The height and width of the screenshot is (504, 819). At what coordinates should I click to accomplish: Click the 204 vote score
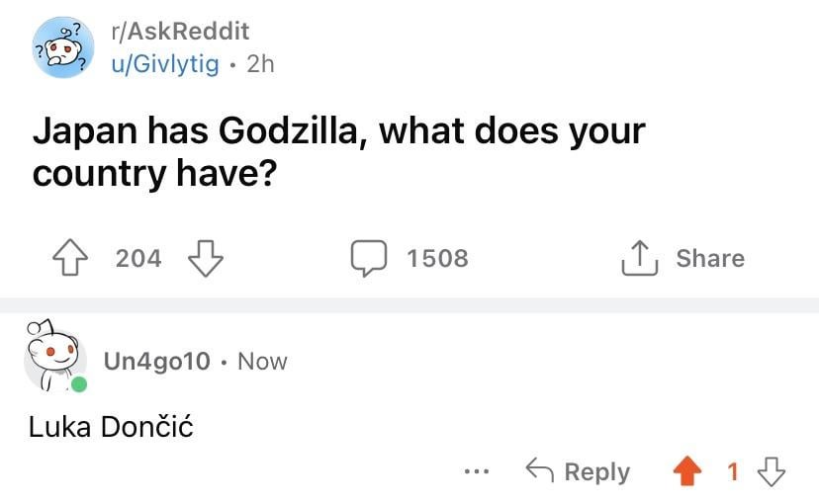pyautogui.click(x=138, y=259)
